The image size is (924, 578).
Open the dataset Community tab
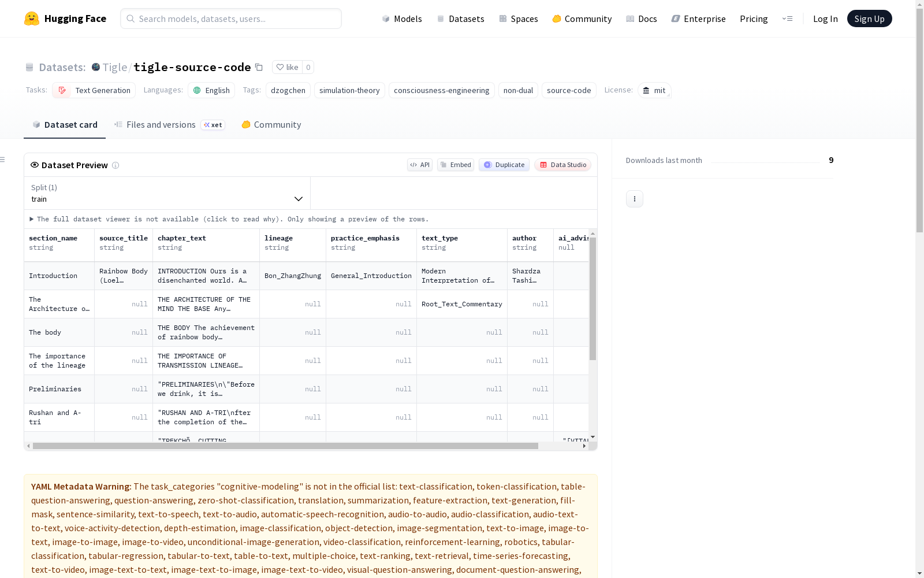pyautogui.click(x=271, y=124)
